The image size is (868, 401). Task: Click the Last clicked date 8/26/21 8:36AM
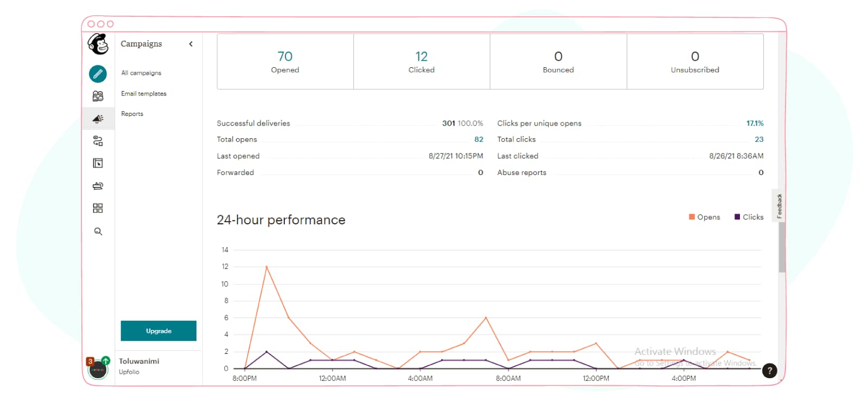pyautogui.click(x=736, y=156)
